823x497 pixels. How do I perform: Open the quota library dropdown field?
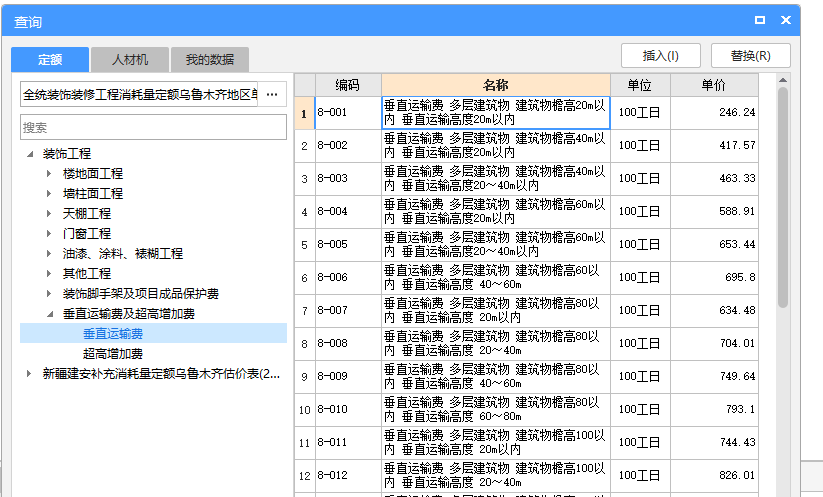(139, 94)
